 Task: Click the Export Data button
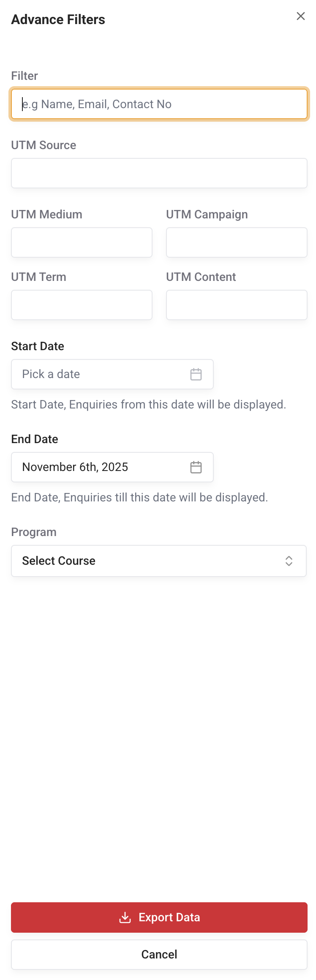159,917
